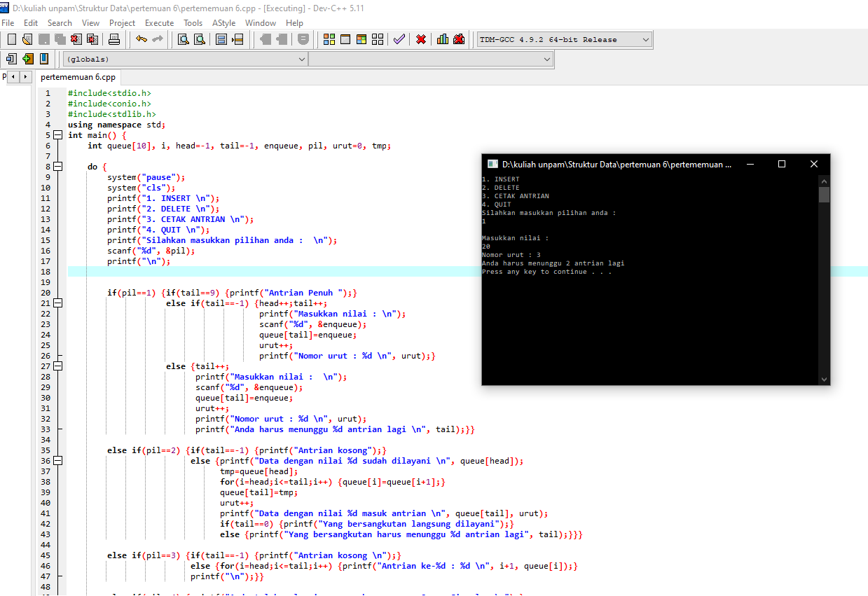The height and width of the screenshot is (596, 868).
Task: Click the right panel tab scroll arrow
Action: coord(26,76)
